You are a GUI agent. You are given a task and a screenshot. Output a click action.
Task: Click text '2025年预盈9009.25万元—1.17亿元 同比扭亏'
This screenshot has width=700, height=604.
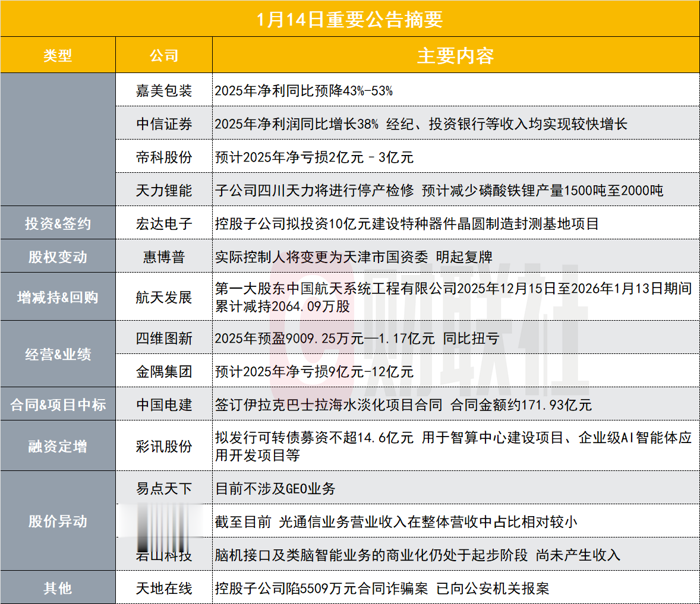(357, 338)
